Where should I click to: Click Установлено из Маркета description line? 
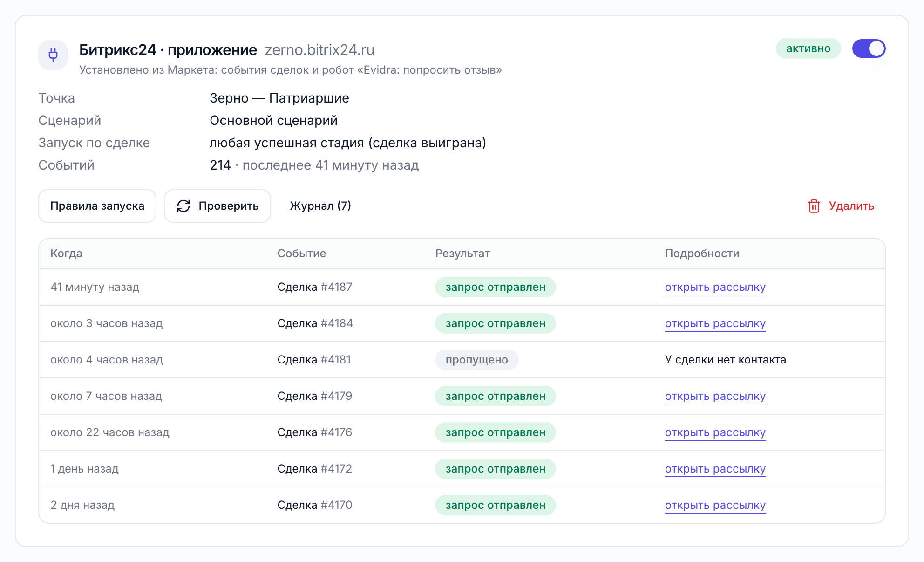(x=291, y=70)
